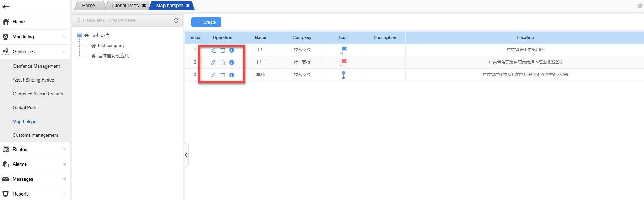Click the edit pencil icon in row 1
The width and height of the screenshot is (644, 200).
[x=213, y=50]
